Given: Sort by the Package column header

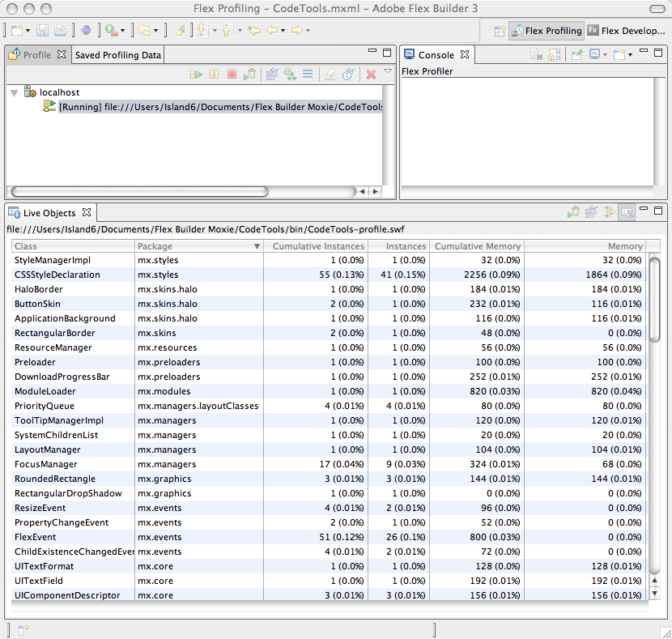Looking at the screenshot, I should click(x=199, y=246).
